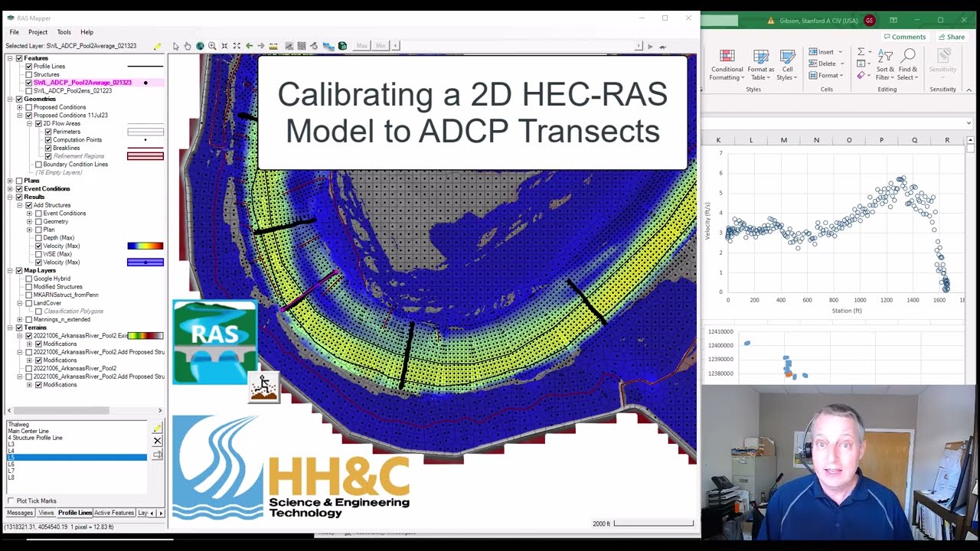Collapse the Features tree node
Viewport: 980px width, 551px height.
pos(10,58)
